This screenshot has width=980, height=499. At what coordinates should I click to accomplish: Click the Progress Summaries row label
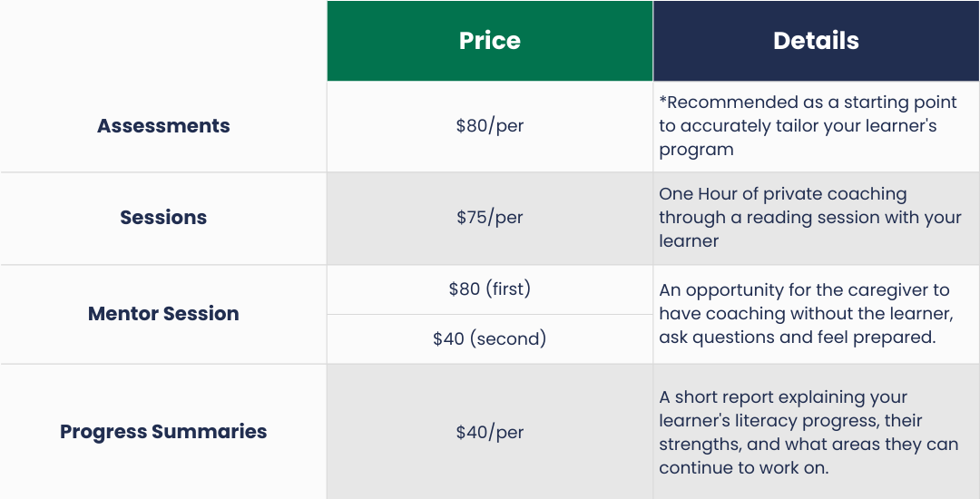pyautogui.click(x=163, y=432)
